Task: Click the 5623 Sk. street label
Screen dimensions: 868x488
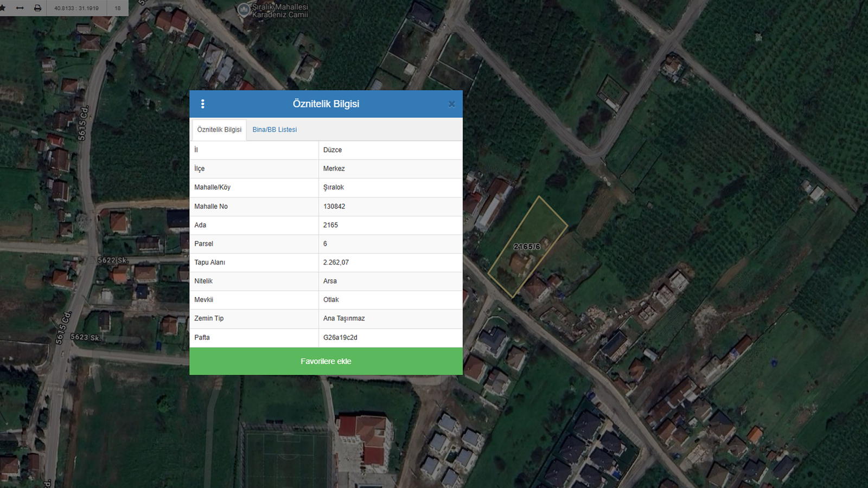Action: [x=85, y=337]
